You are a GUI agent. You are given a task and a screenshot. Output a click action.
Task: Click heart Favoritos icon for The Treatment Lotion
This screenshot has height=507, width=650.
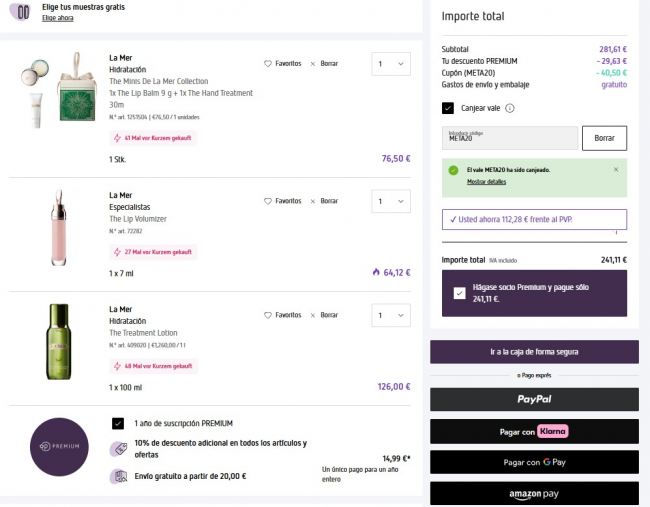coord(268,315)
